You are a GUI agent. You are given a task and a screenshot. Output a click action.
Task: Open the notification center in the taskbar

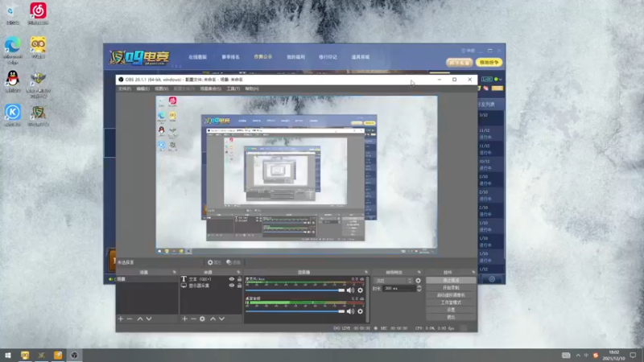(x=633, y=356)
